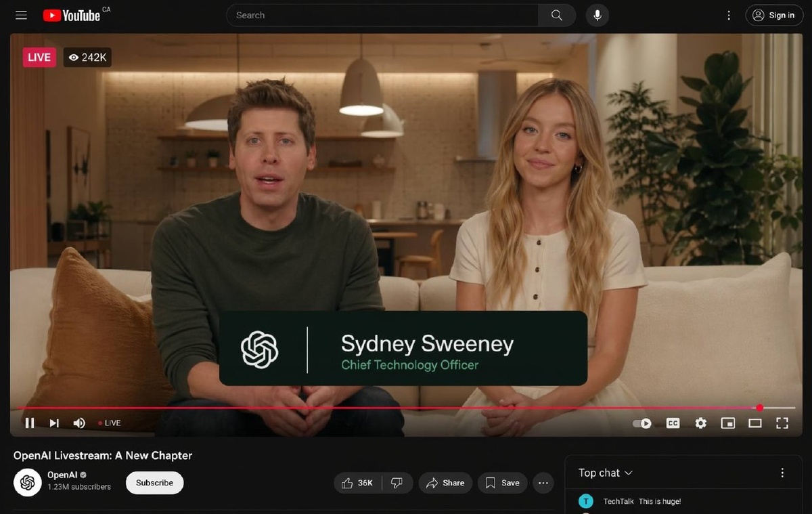Open the OpenAI channel avatar
This screenshot has width=812, height=514.
tap(28, 482)
